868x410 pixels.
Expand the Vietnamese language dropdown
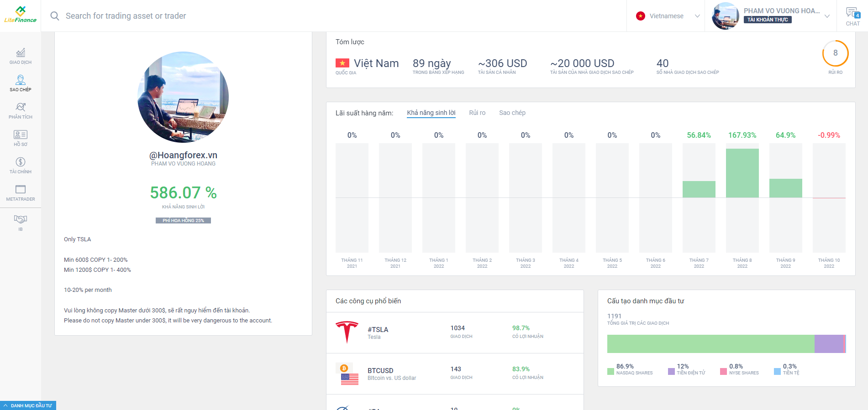[668, 16]
